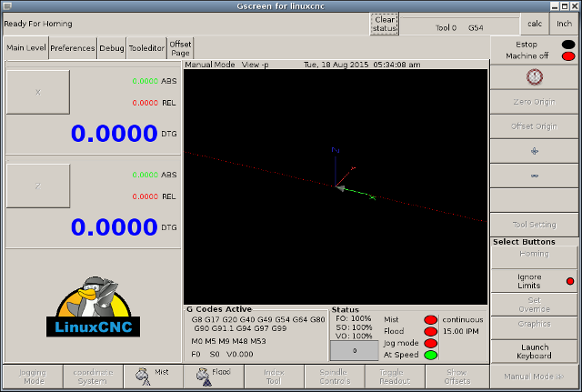Toggle Machine off power state
582x392 pixels.
535,56
